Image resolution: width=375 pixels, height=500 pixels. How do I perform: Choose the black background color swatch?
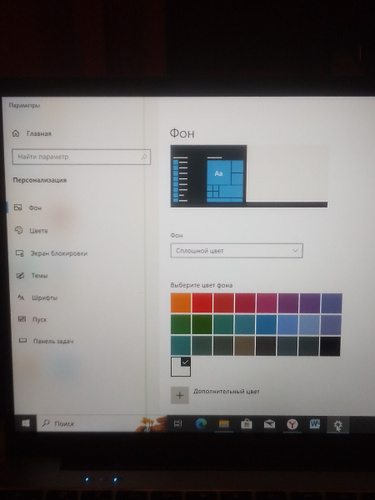[x=330, y=346]
